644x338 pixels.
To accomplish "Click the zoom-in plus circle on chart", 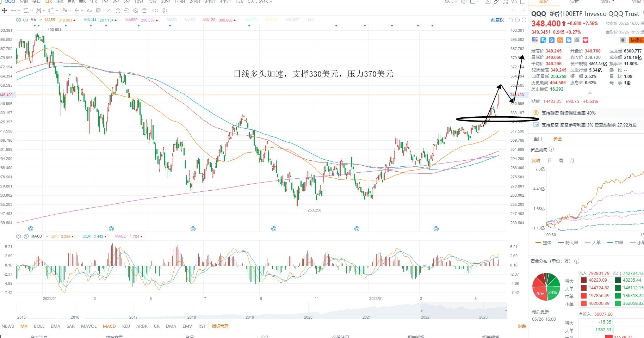I will click(523, 20).
